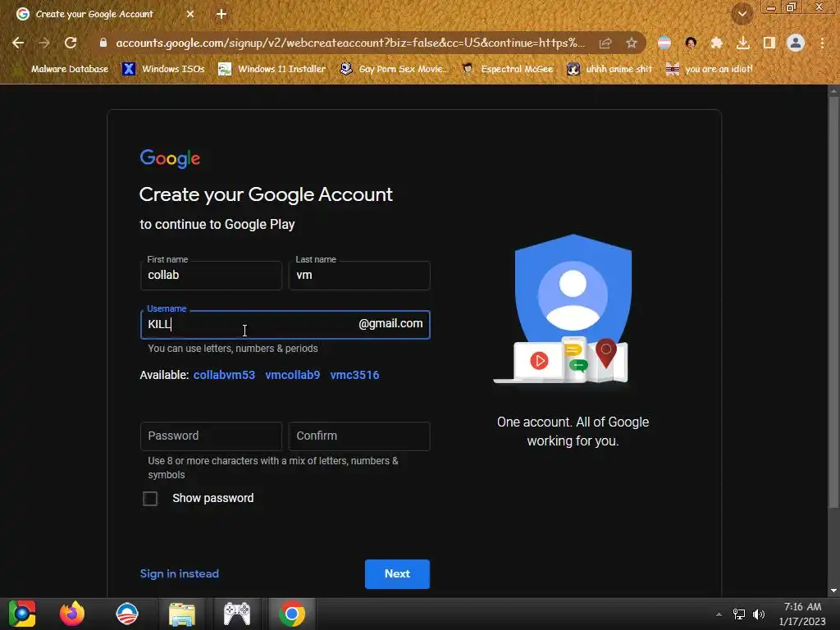Open the Windows 11 Installer bookmark
The width and height of the screenshot is (840, 630).
[272, 69]
